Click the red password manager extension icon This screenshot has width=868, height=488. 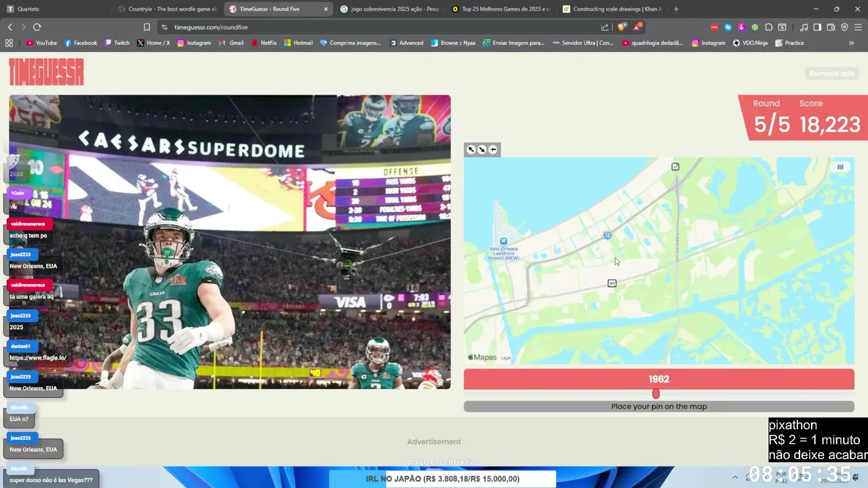714,27
